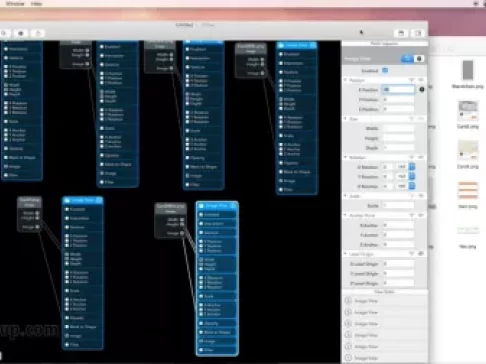Click the filter icon in the Position section header
Viewport: 486px width, 364px height.
coord(412,80)
